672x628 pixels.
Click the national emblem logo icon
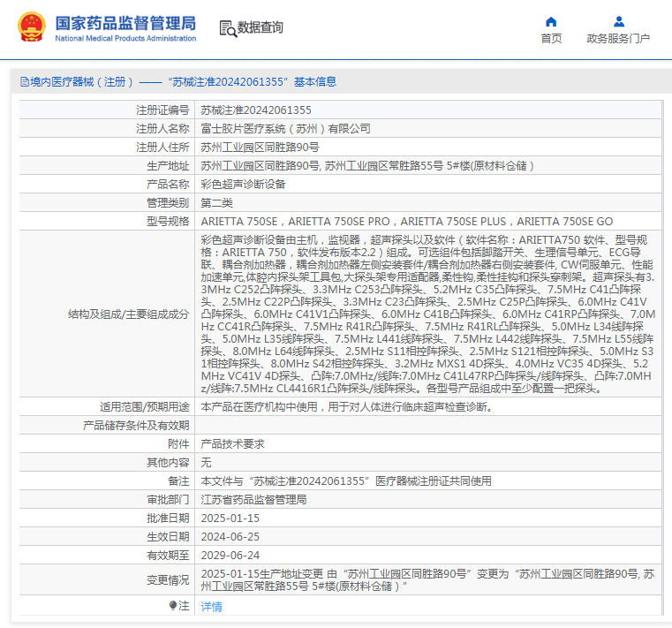click(31, 26)
